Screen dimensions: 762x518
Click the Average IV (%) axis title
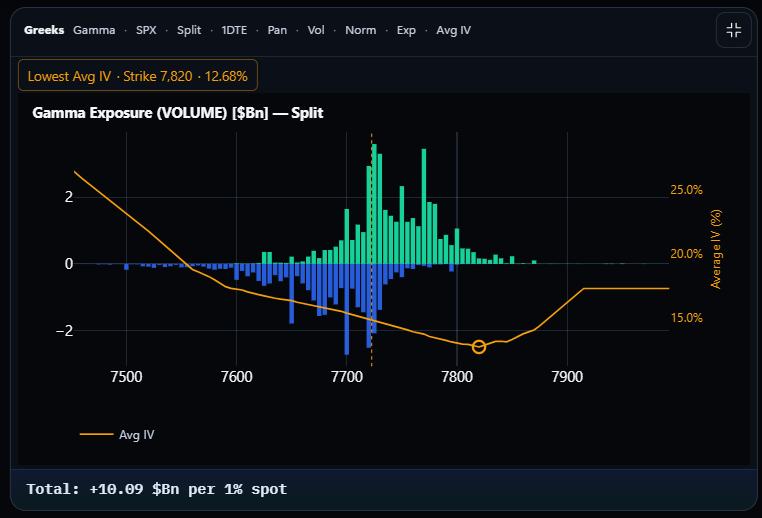point(716,249)
